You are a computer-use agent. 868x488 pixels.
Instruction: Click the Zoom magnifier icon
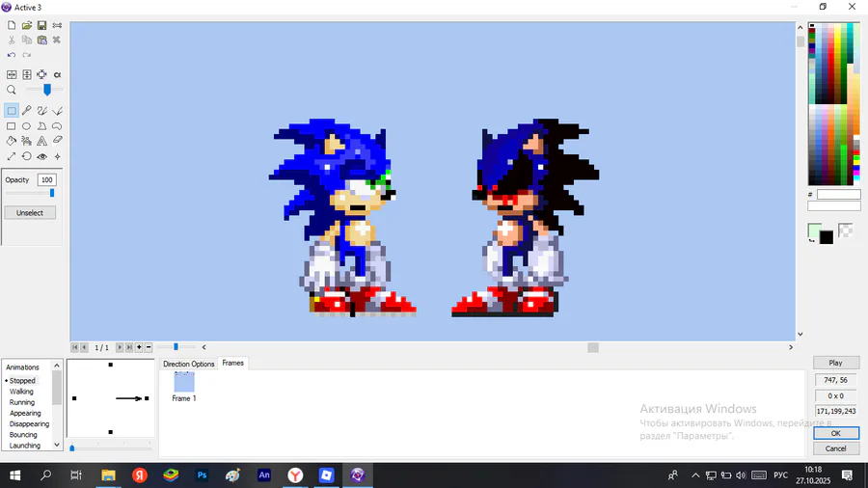pyautogui.click(x=11, y=90)
